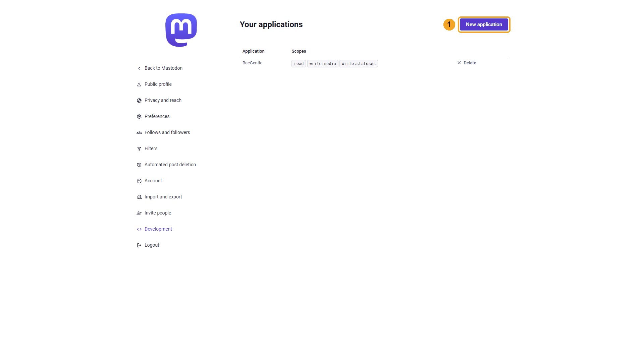Click the Public profile person icon
The height and width of the screenshot is (362, 644).
(x=139, y=84)
